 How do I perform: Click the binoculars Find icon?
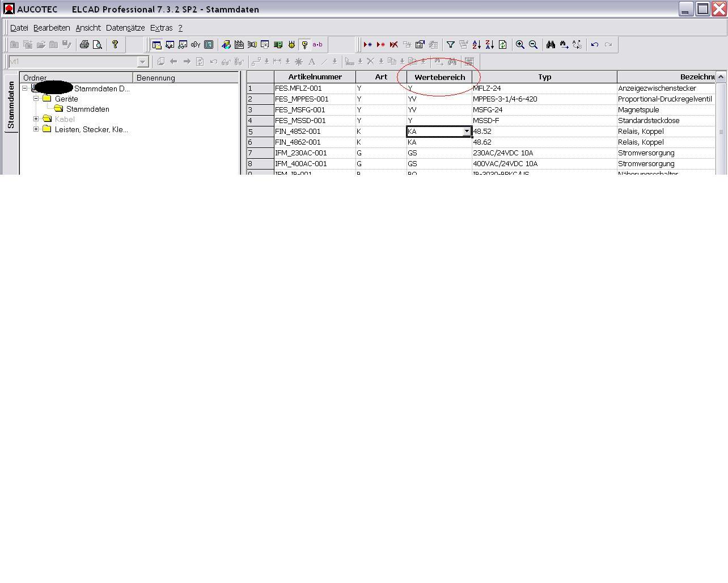click(551, 44)
